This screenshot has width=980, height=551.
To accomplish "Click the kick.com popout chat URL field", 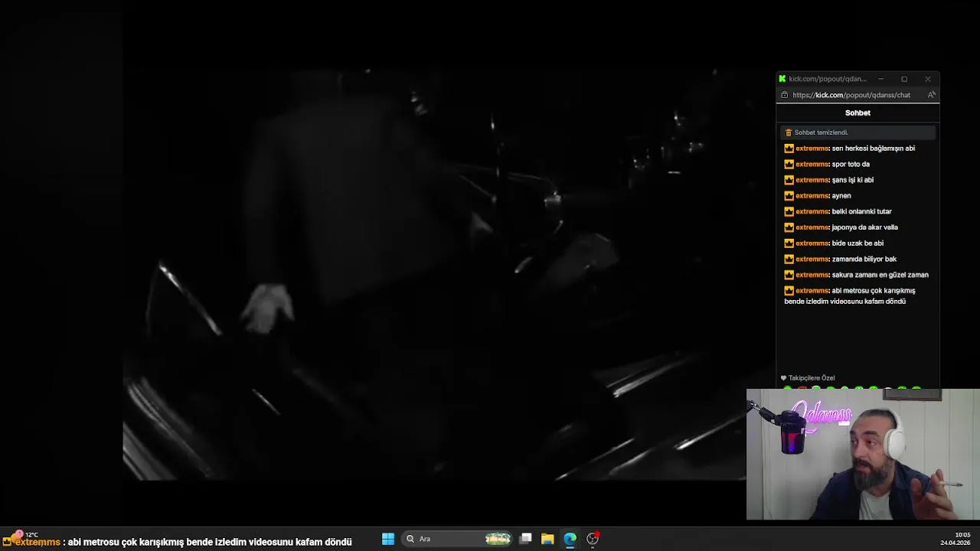I will click(851, 95).
